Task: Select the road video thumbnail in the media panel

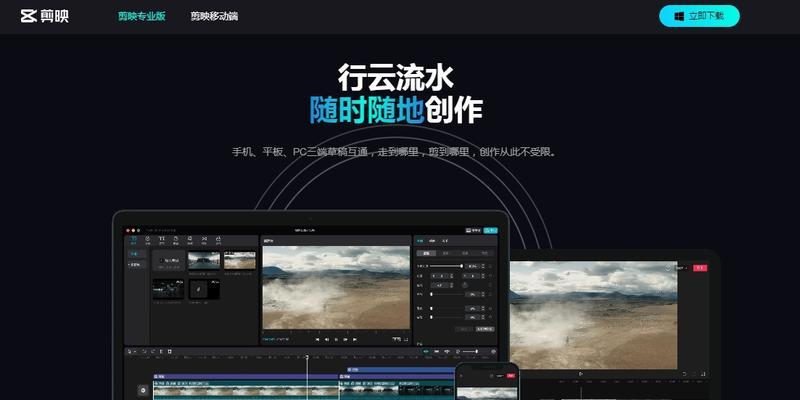Action: (x=204, y=260)
